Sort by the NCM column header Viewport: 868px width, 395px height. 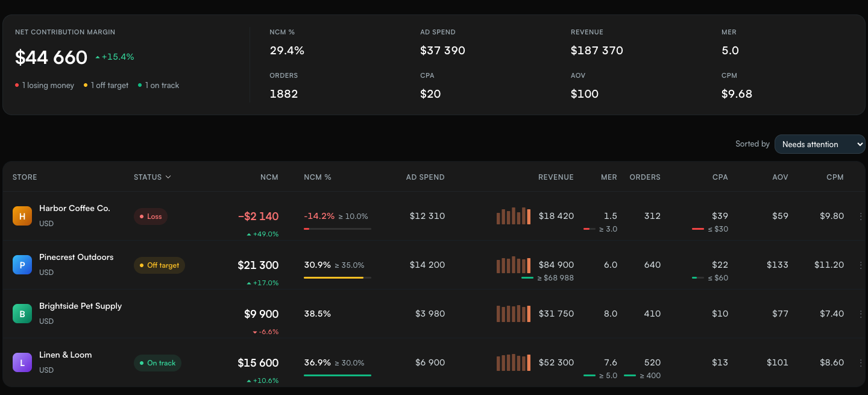click(x=269, y=177)
